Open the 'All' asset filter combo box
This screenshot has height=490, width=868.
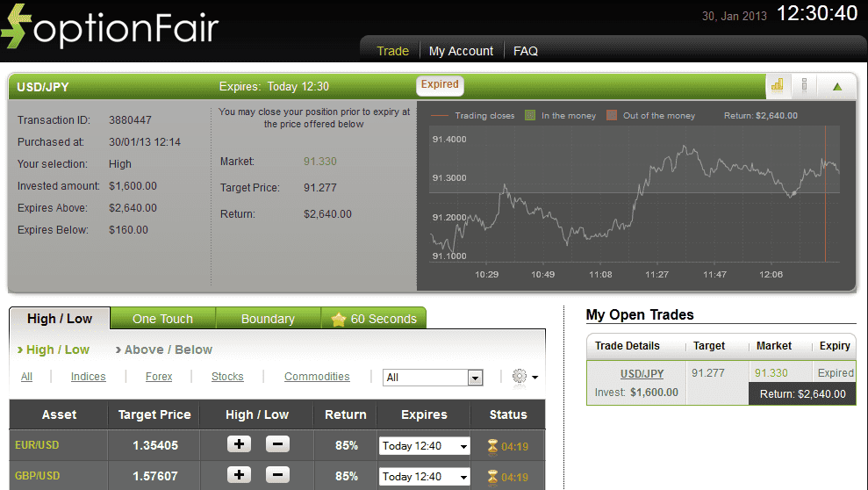click(434, 378)
